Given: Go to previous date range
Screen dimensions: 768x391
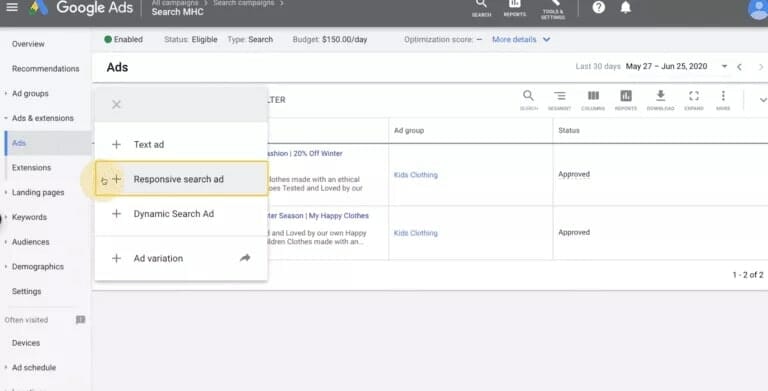Looking at the screenshot, I should tap(740, 67).
